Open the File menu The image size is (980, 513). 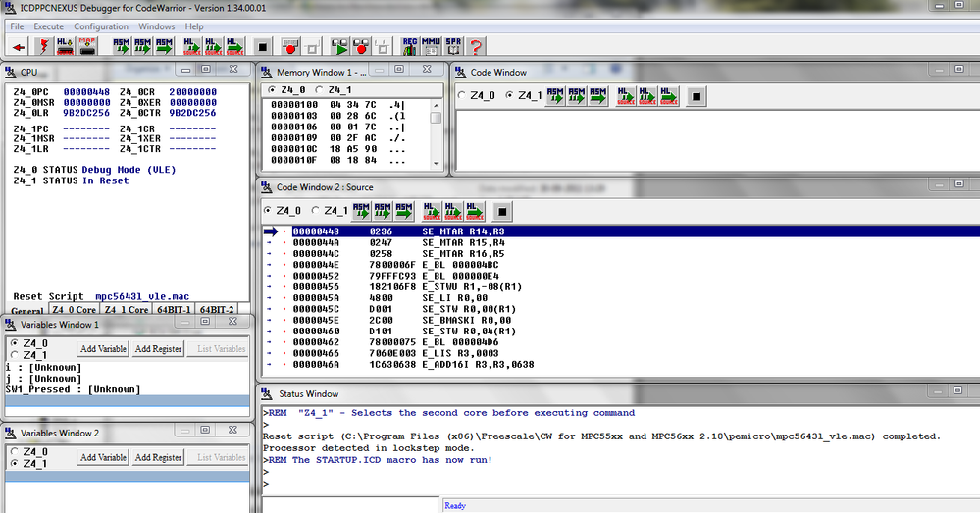tap(17, 26)
